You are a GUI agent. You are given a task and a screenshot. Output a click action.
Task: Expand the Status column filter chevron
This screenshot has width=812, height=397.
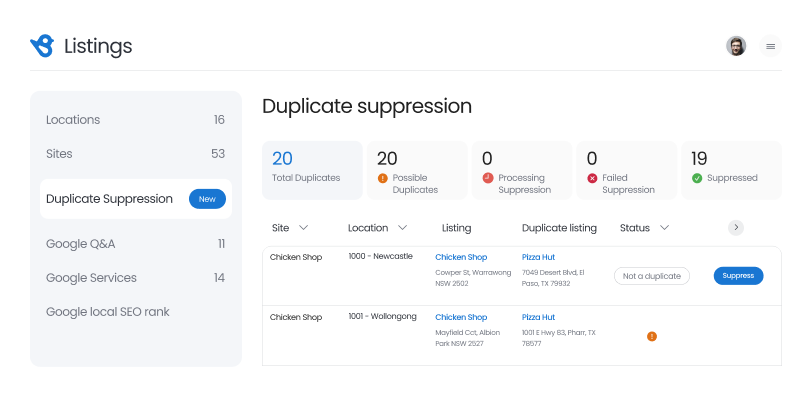(664, 228)
